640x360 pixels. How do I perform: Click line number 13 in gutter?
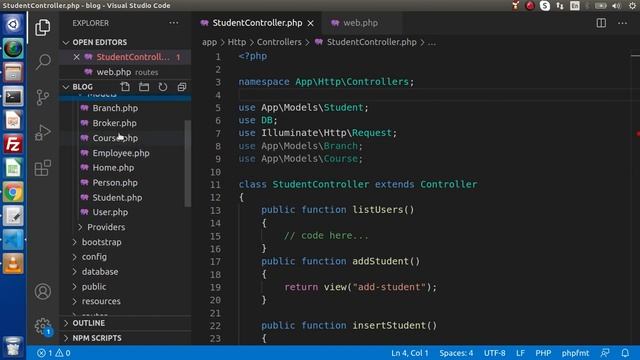215,210
